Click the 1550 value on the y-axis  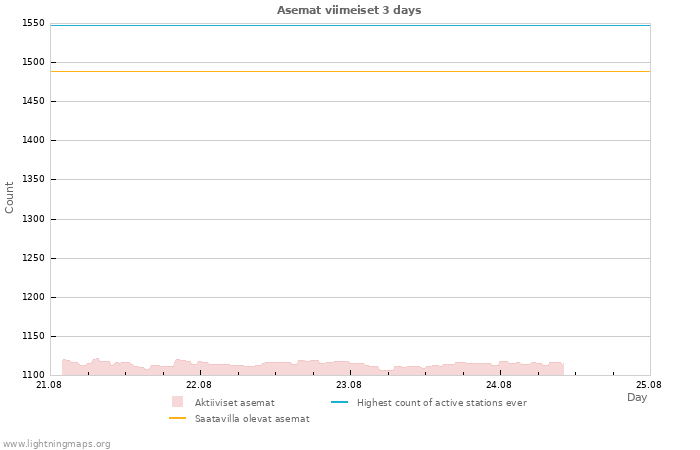33,23
